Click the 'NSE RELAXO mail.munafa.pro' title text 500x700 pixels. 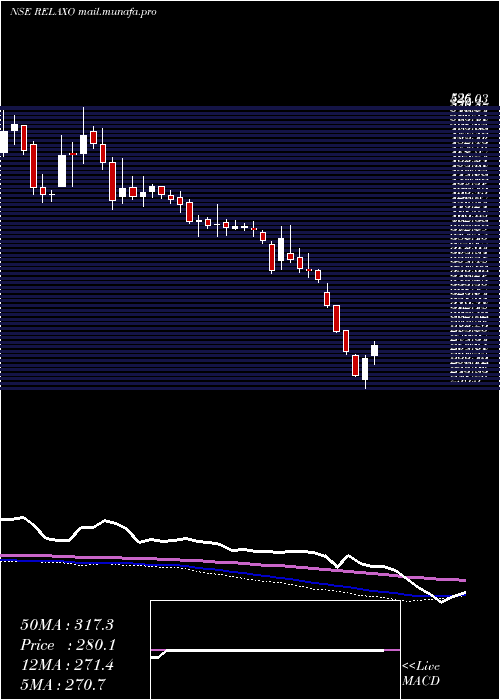click(x=83, y=12)
